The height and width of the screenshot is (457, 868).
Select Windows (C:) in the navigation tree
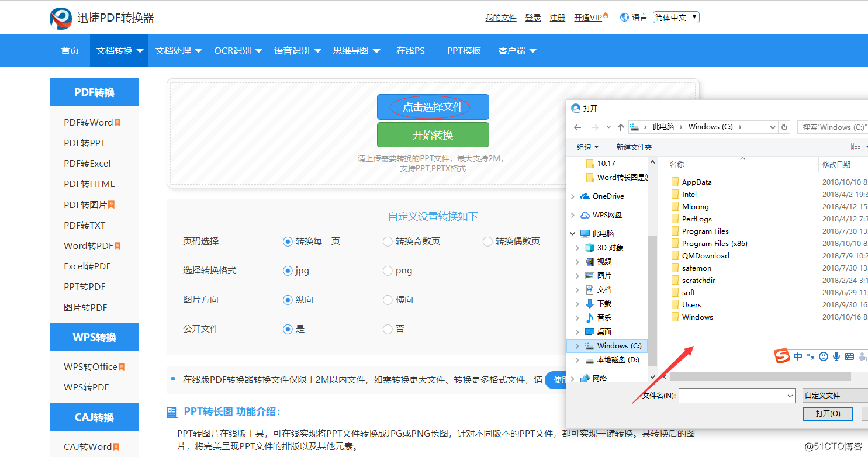[x=608, y=346]
